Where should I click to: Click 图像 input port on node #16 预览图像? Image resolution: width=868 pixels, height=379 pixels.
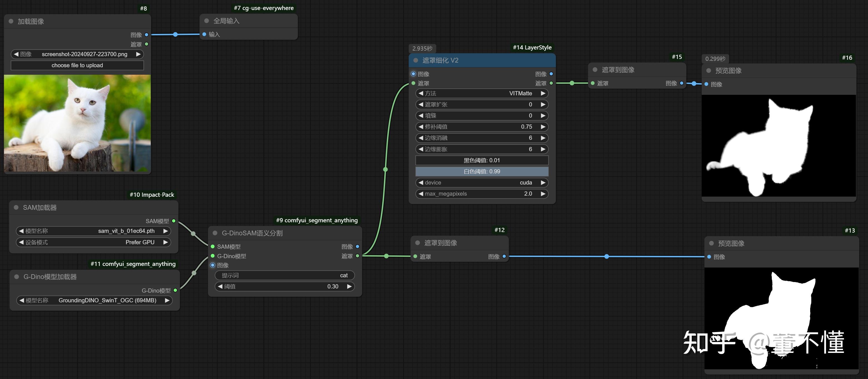[706, 84]
